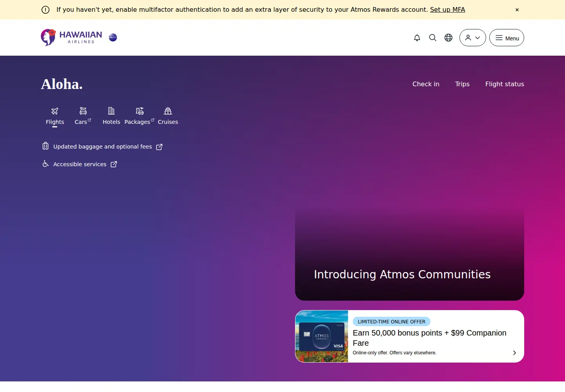565x392 pixels.
Task: Open the Trips link
Action: 462,84
